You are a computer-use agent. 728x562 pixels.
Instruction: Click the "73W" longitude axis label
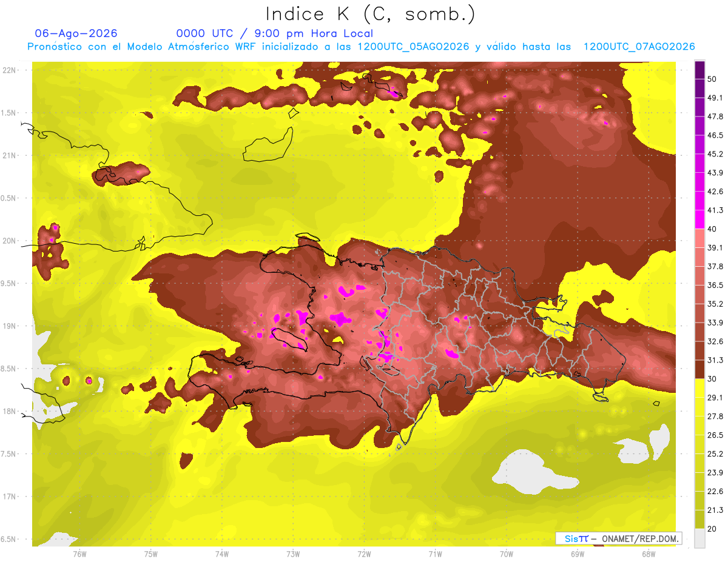(293, 554)
